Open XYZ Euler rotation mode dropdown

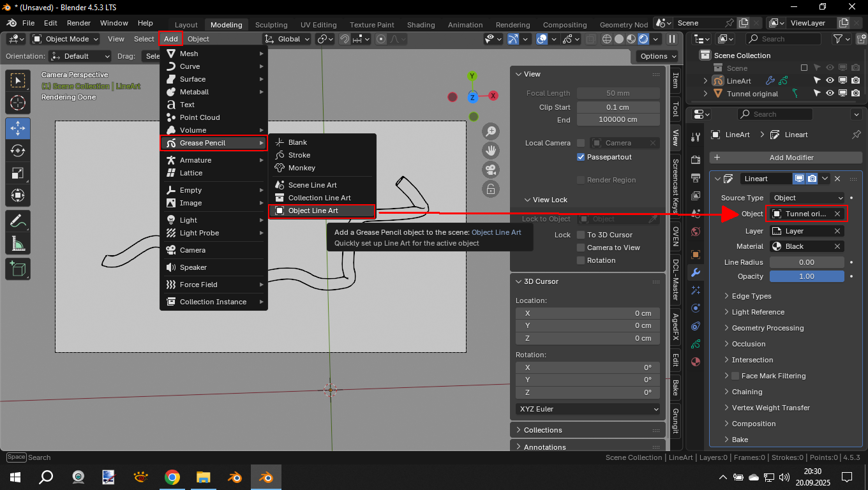pos(588,409)
